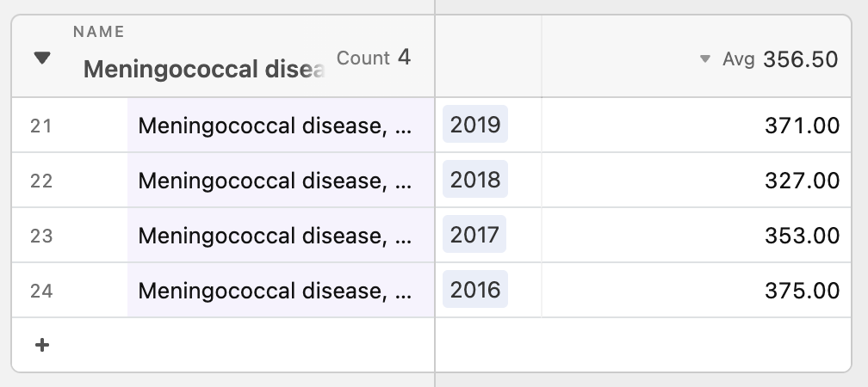Screen dimensions: 868x387
Task: Select the 2019 year tag
Action: (475, 125)
